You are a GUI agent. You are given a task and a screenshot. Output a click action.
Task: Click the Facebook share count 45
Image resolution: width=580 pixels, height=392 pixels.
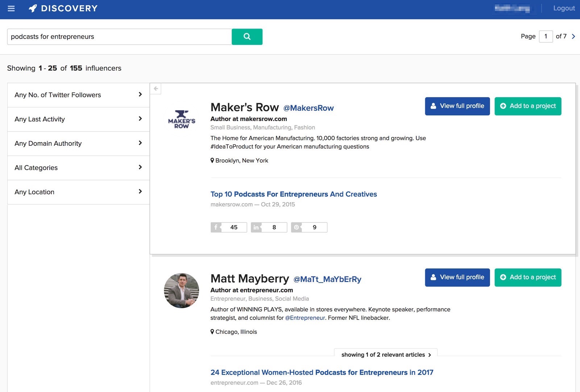(229, 227)
